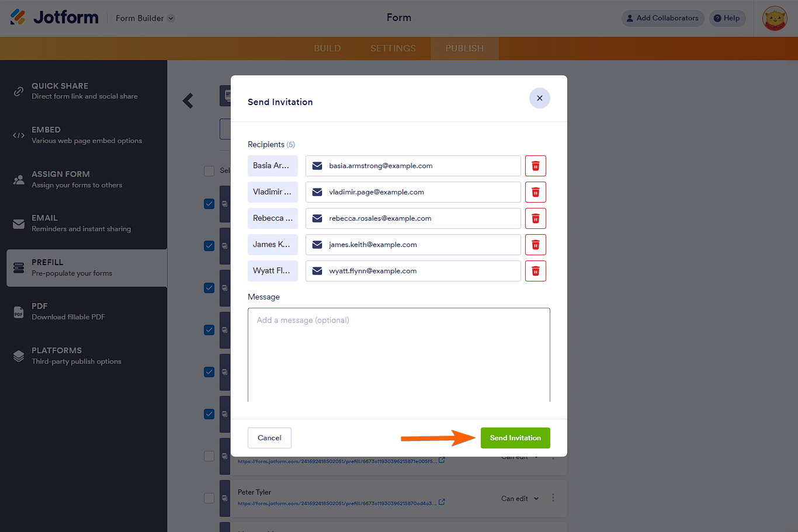This screenshot has height=532, width=798.
Task: Switch to the BUILD tab
Action: coord(327,48)
